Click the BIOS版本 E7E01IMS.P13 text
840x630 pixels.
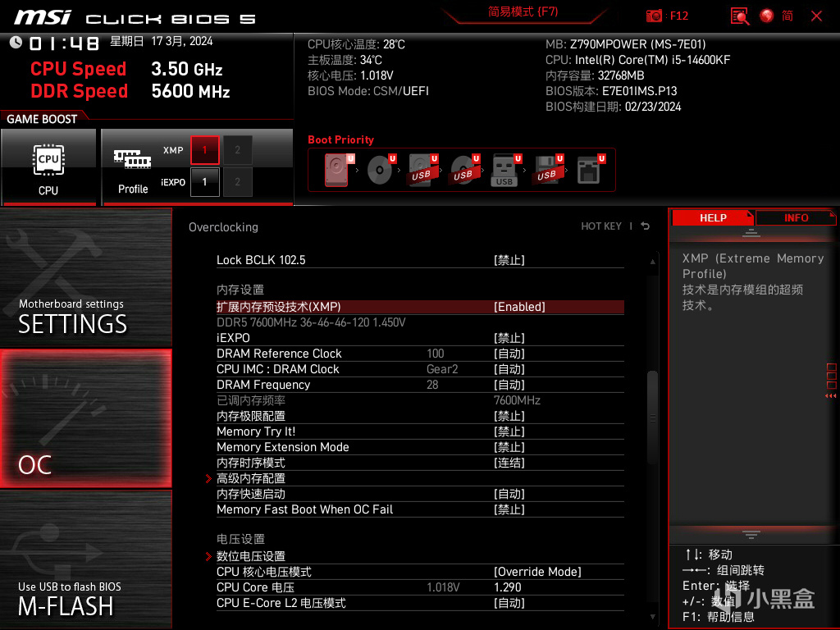611,91
